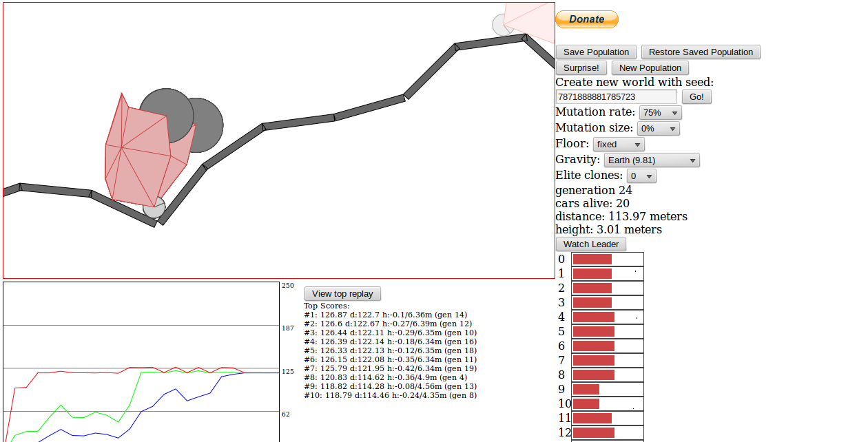
Task: Start a New Population
Action: [x=650, y=68]
